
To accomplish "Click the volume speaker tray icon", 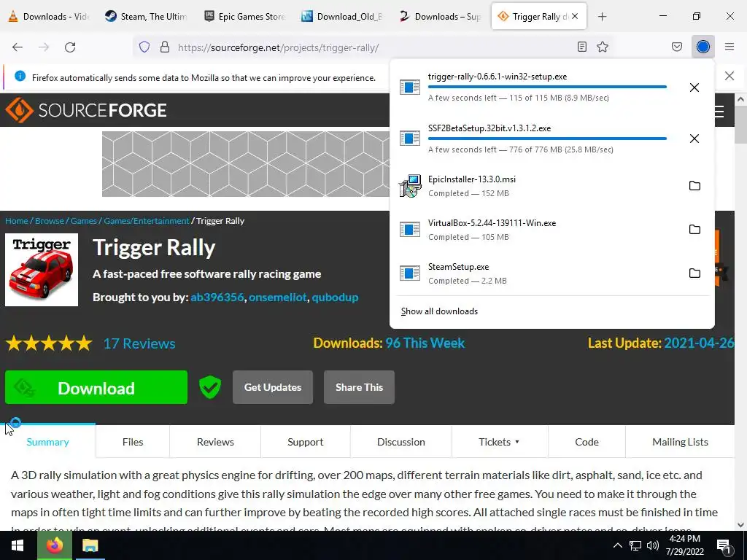I will point(653,545).
